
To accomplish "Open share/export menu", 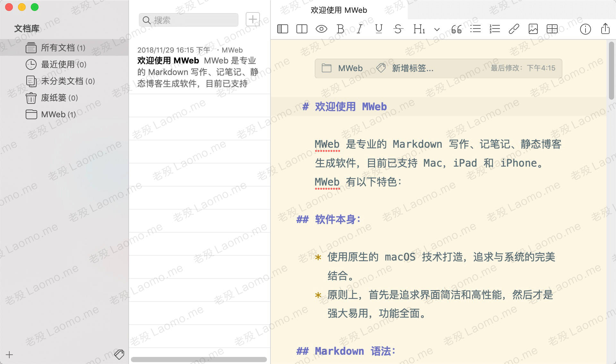I will 605,29.
